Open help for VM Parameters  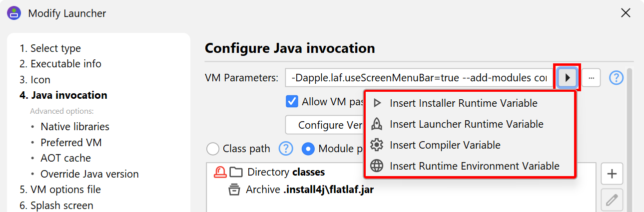pyautogui.click(x=617, y=78)
